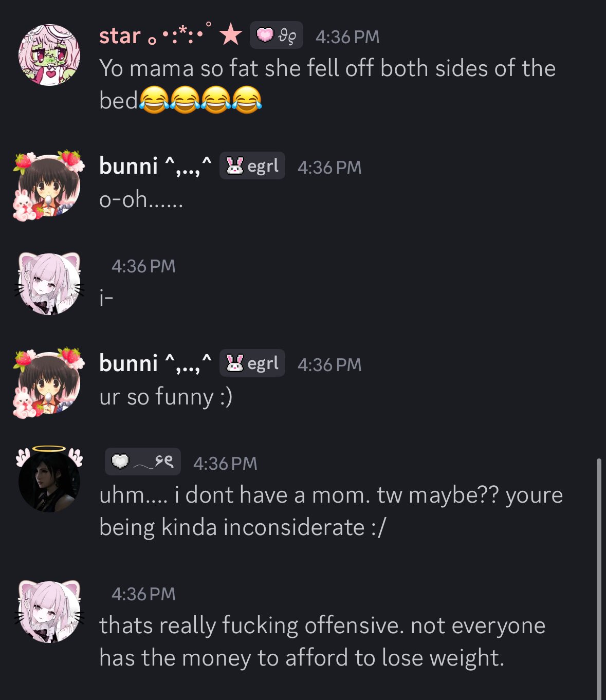Image resolution: width=606 pixels, height=700 pixels.
Task: Click the 4:36 PM timestamp on star's message
Action: tap(347, 37)
